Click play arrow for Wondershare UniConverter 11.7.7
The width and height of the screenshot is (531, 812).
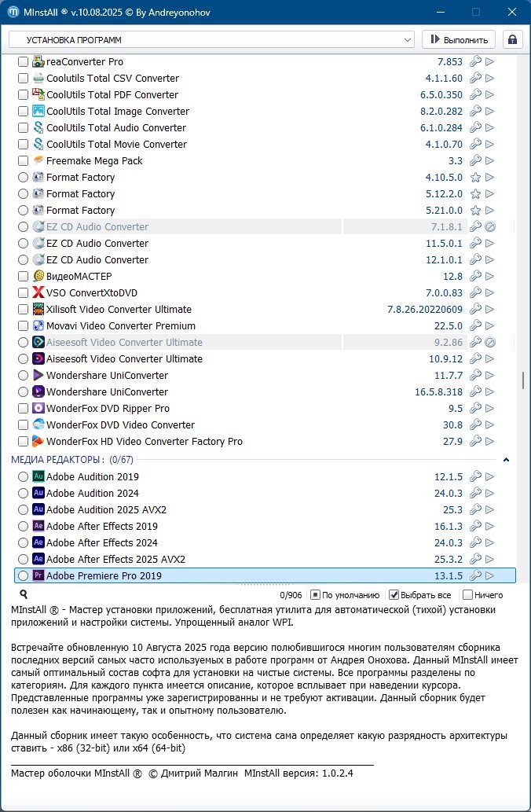click(489, 376)
